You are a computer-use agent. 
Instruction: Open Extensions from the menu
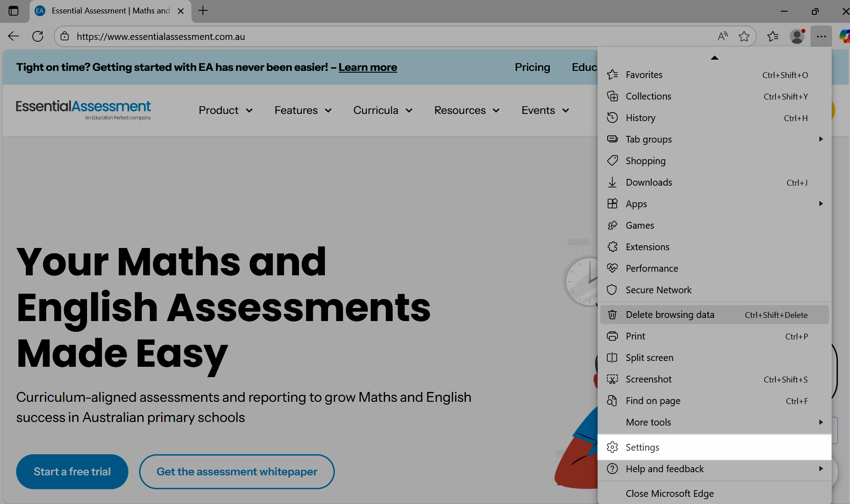[714, 247]
